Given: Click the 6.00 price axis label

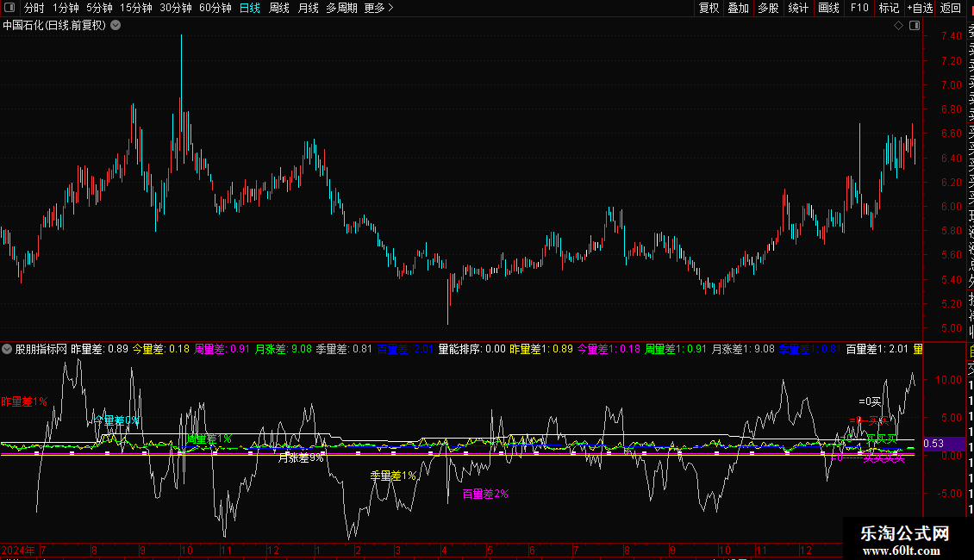Looking at the screenshot, I should point(951,206).
